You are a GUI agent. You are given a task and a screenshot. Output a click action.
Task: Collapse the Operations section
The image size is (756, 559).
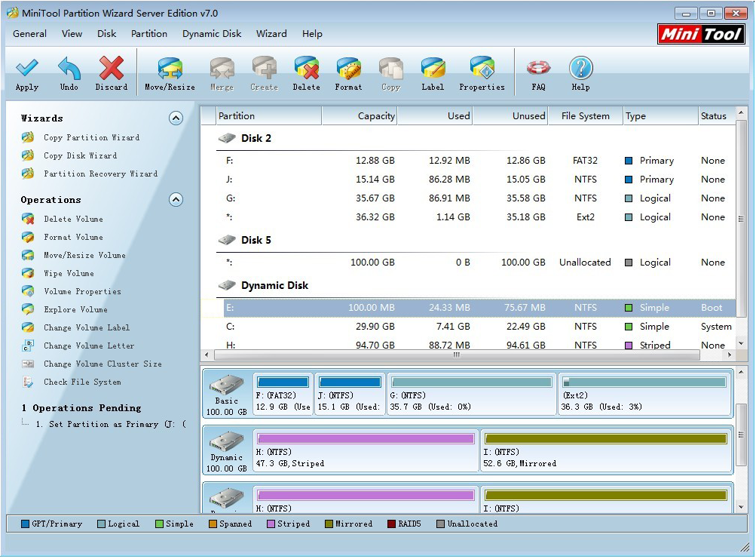176,199
